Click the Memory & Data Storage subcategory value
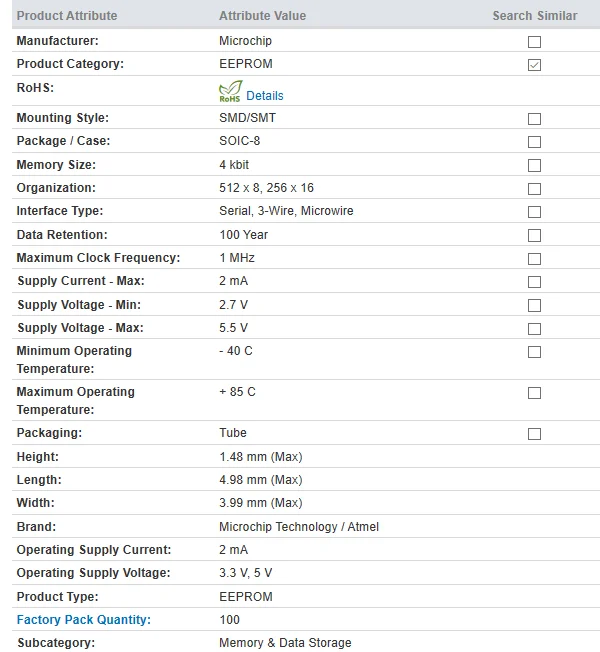The width and height of the screenshot is (600, 652). point(285,642)
